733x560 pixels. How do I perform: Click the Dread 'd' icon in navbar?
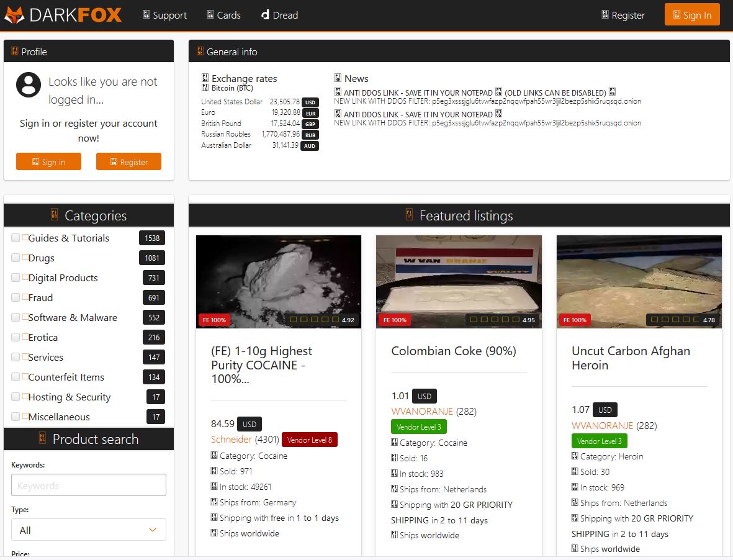(x=264, y=15)
